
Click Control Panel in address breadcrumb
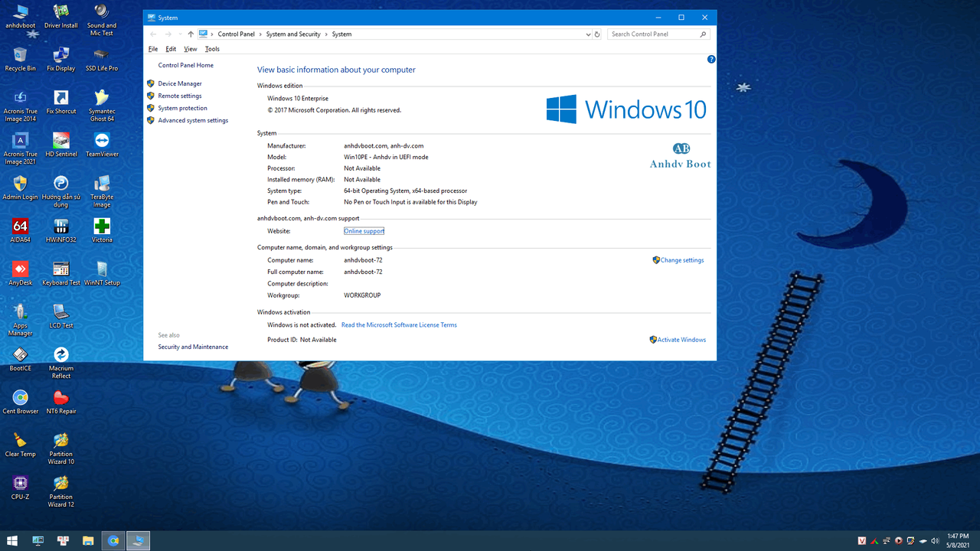236,34
